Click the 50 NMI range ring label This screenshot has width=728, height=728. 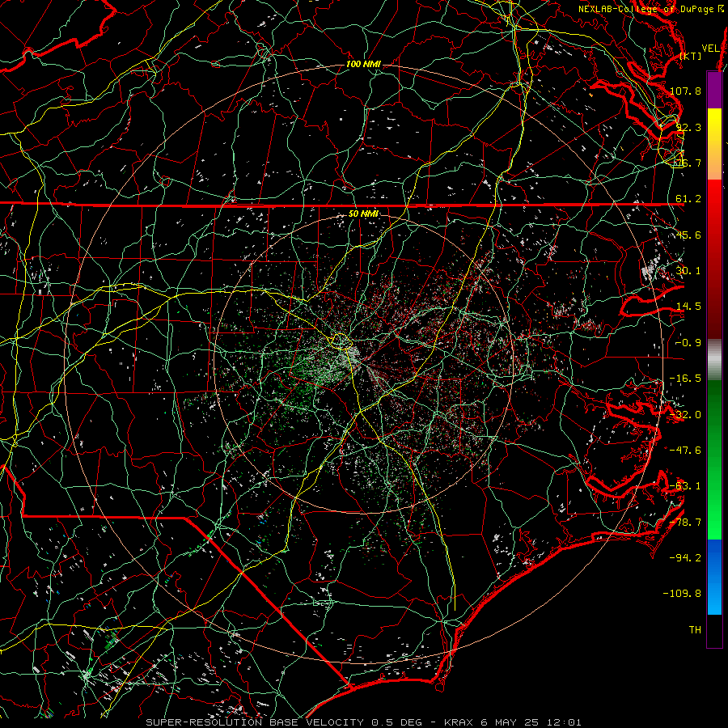(363, 214)
